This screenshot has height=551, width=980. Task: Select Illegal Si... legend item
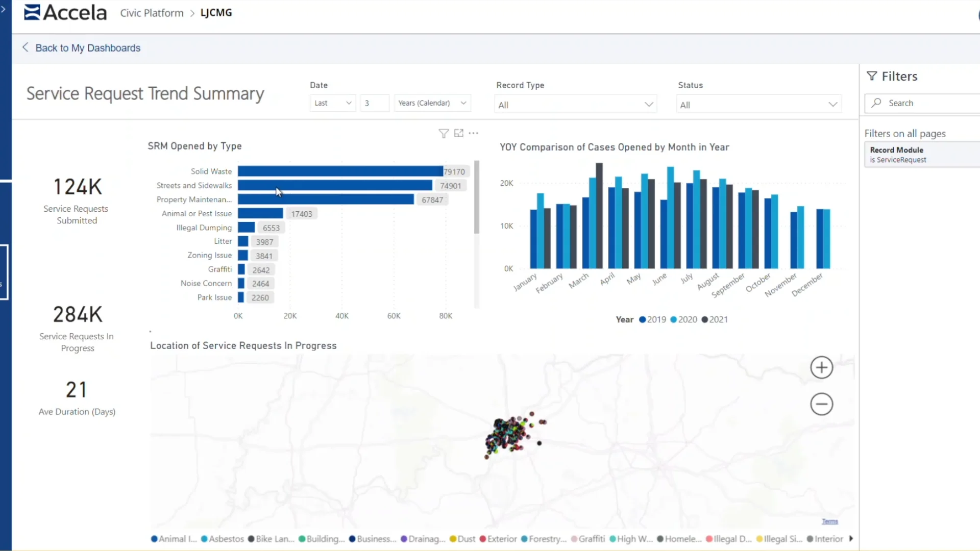click(779, 539)
